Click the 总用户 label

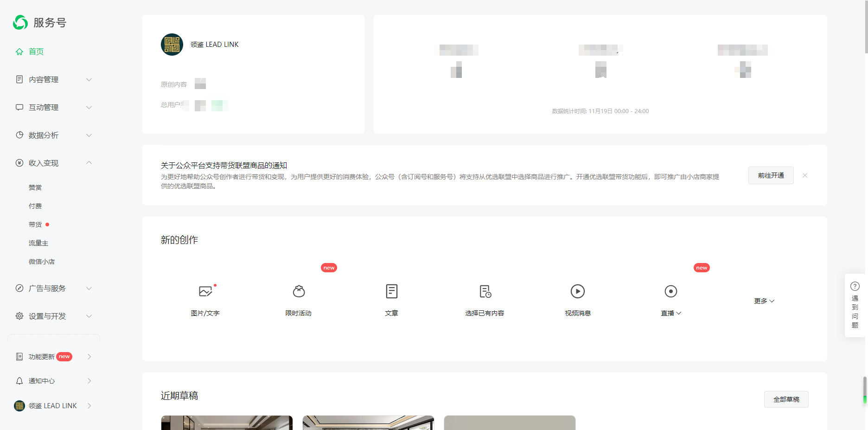(170, 105)
